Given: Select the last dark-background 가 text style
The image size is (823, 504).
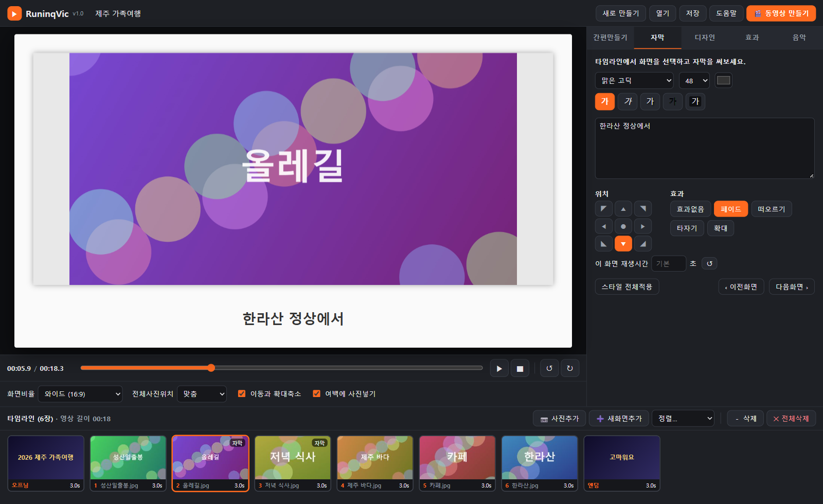Looking at the screenshot, I should pos(695,101).
